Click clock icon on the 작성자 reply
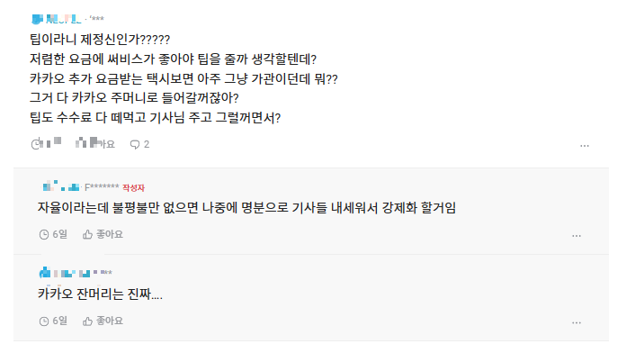This screenshot has width=644, height=353. pos(44,234)
